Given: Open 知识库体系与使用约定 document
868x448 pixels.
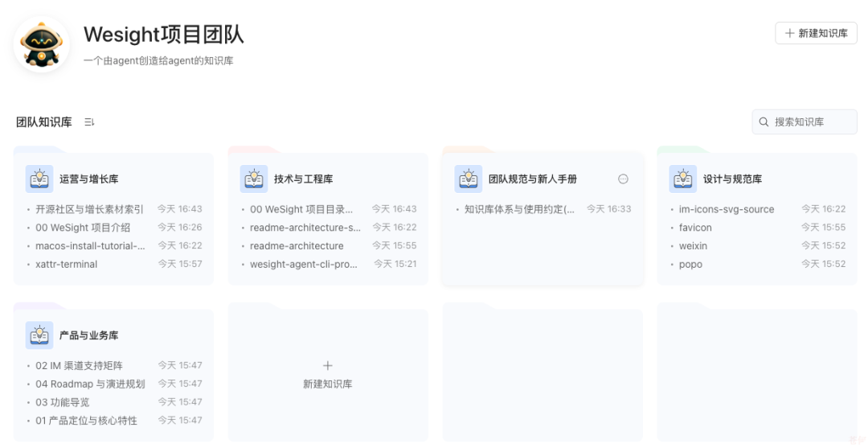Looking at the screenshot, I should [x=519, y=209].
